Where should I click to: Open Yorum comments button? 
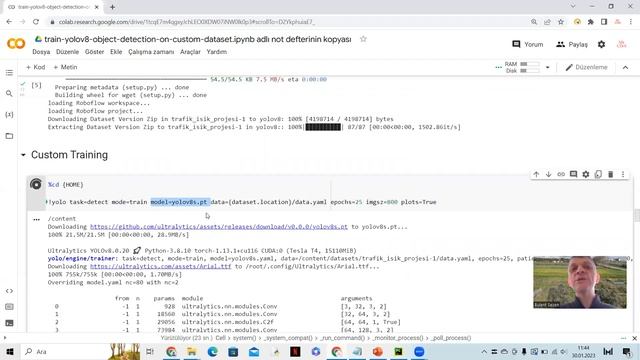pyautogui.click(x=528, y=44)
